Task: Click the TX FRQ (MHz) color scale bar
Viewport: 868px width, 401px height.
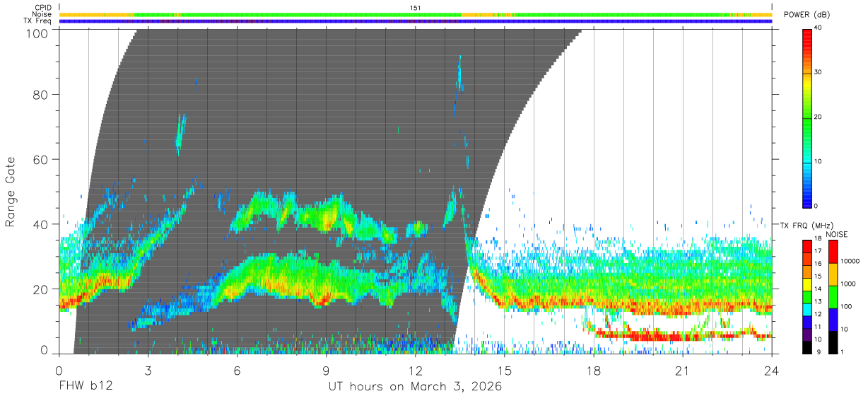Action: [807, 297]
